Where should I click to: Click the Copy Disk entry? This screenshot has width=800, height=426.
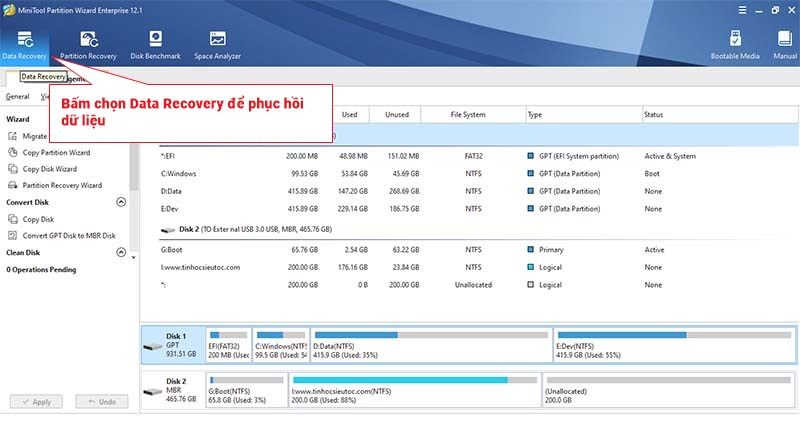pos(38,219)
